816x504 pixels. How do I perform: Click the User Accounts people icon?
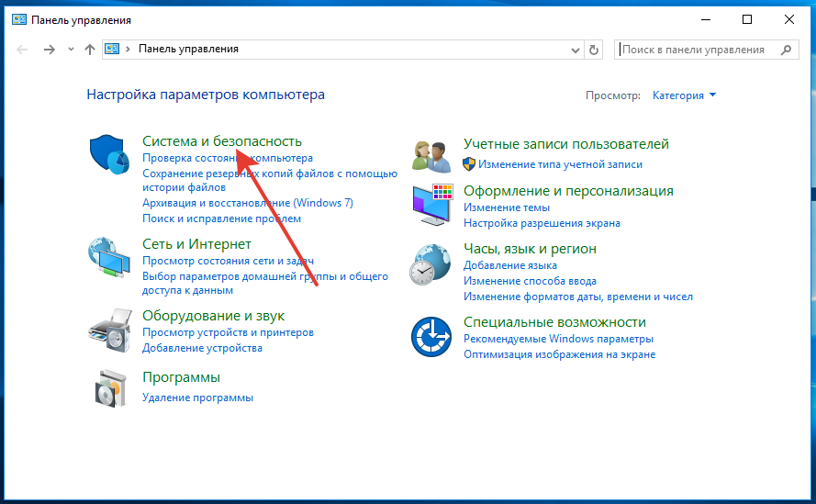click(x=430, y=156)
